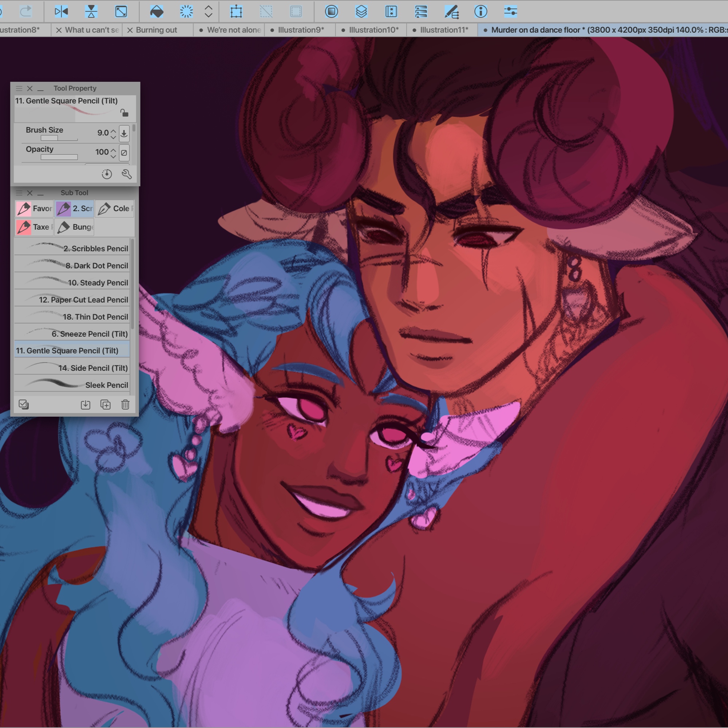Toggle brush size dynamics settings button
728x728 pixels.
click(x=124, y=133)
